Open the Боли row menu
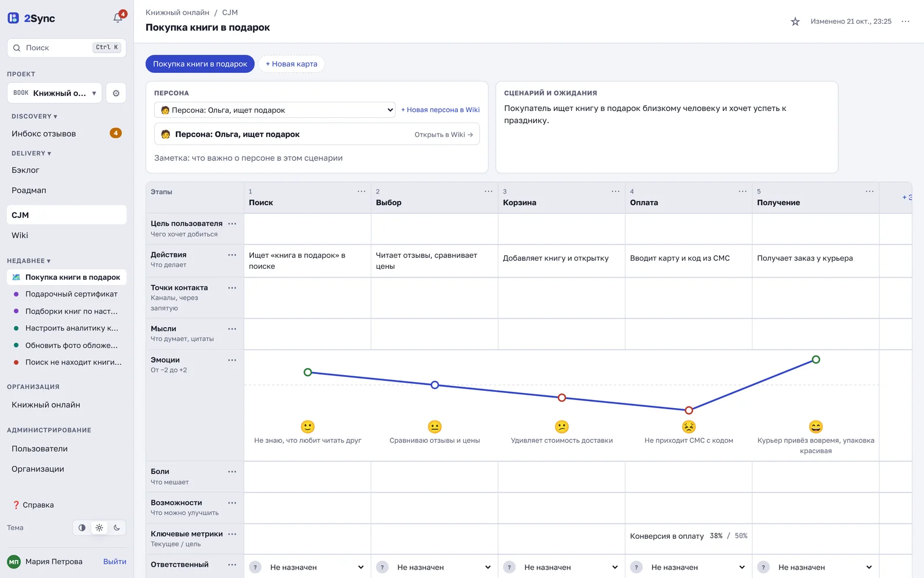This screenshot has height=578, width=924. coord(232,472)
